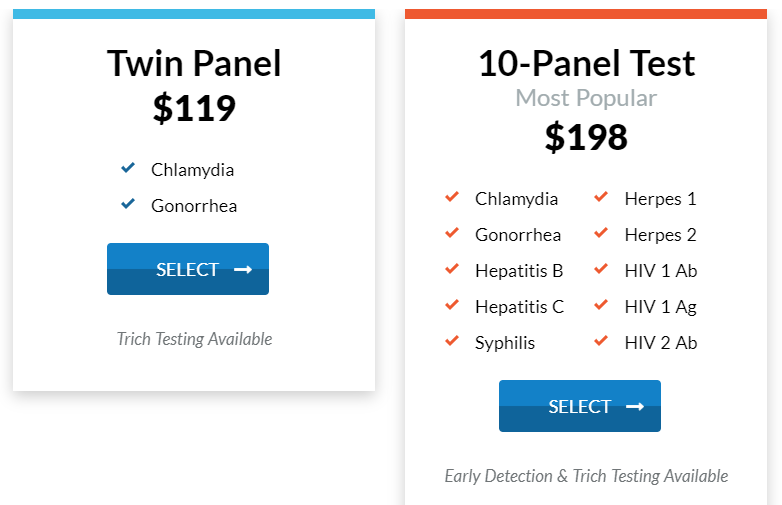Click the arrow icon on 10-Panel SELECT
The height and width of the screenshot is (505, 782).
(634, 406)
